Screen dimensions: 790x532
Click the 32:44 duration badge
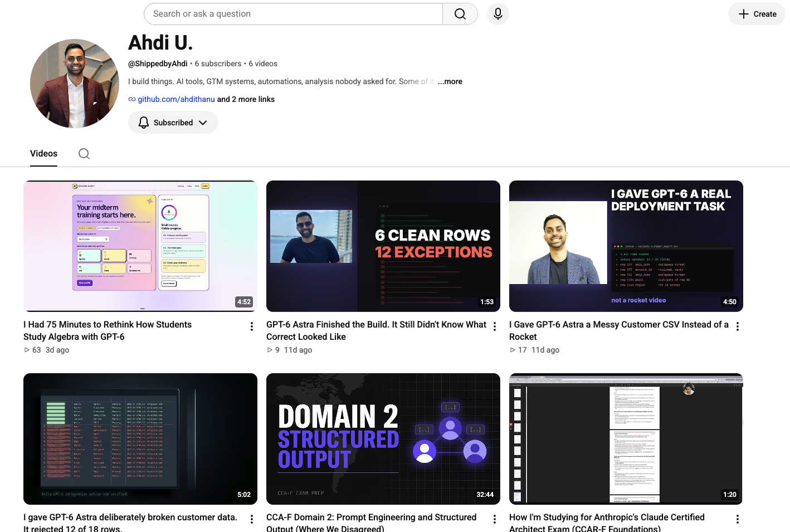485,495
